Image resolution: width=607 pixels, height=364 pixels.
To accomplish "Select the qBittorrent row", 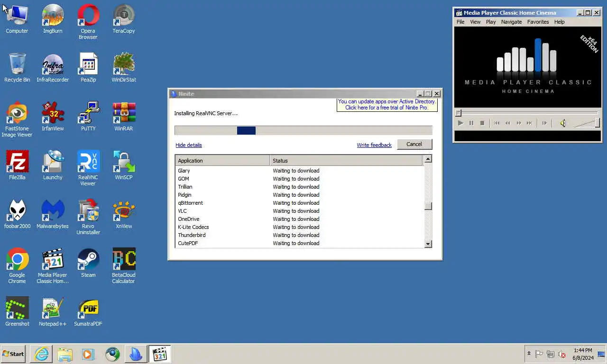I will click(299, 203).
